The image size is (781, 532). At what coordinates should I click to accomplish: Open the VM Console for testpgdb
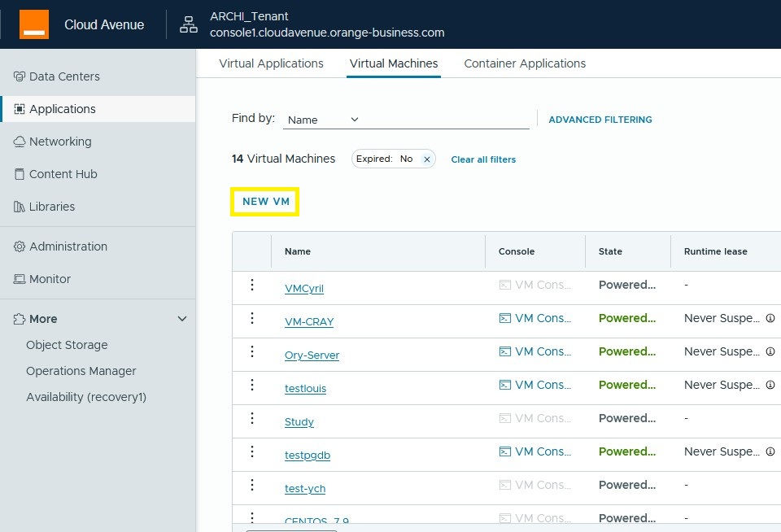click(535, 451)
